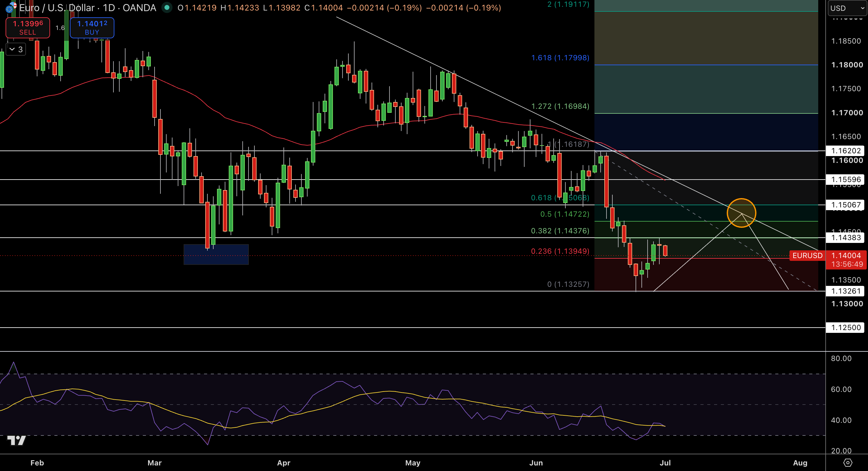Click the 0.382 (1.14376) Fibonacci label
Viewport: 868px width, 471px height.
(560, 231)
